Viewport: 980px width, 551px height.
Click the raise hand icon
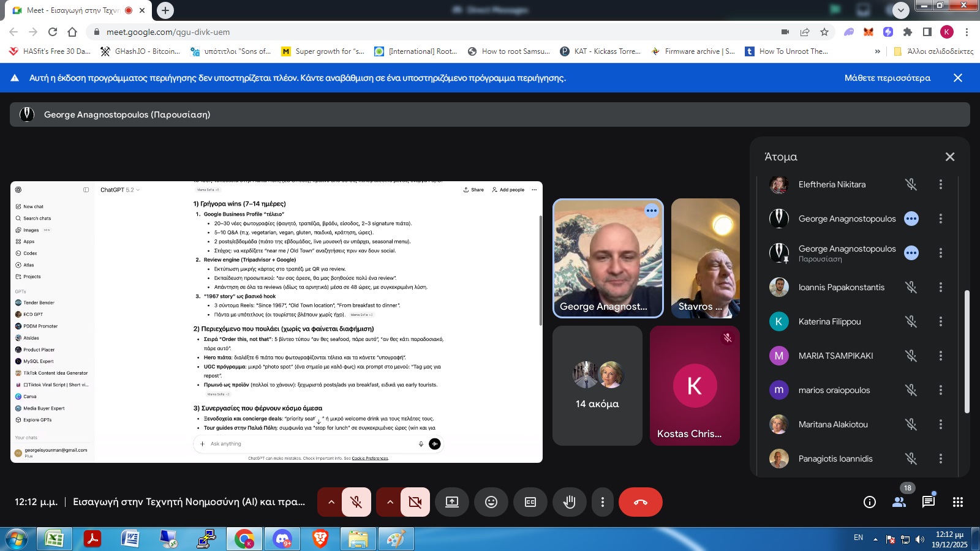pyautogui.click(x=569, y=502)
